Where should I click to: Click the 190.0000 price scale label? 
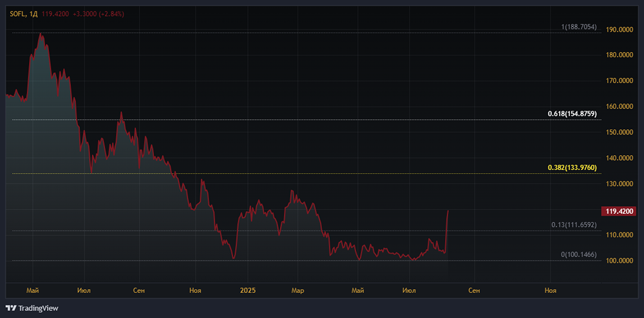point(620,30)
